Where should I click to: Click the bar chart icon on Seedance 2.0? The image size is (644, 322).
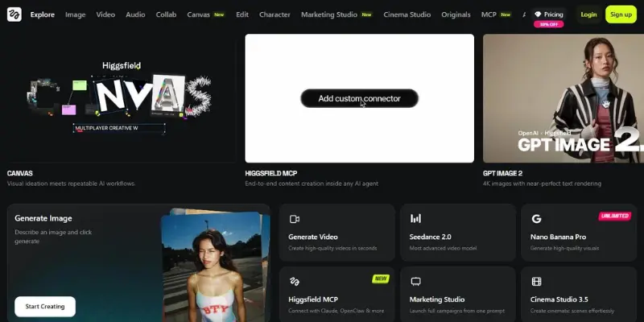coord(415,218)
